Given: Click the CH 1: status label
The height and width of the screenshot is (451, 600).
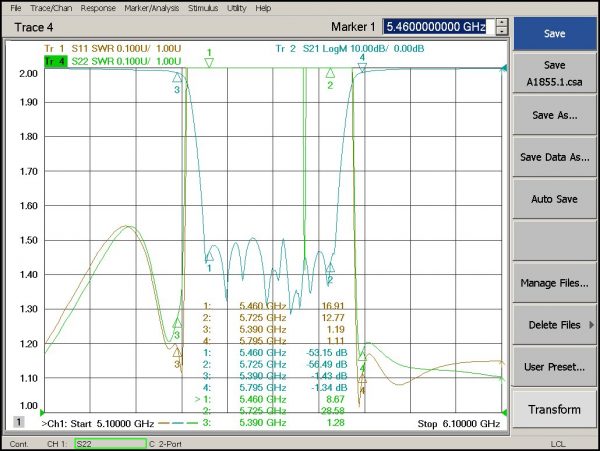Looking at the screenshot, I should click(57, 444).
